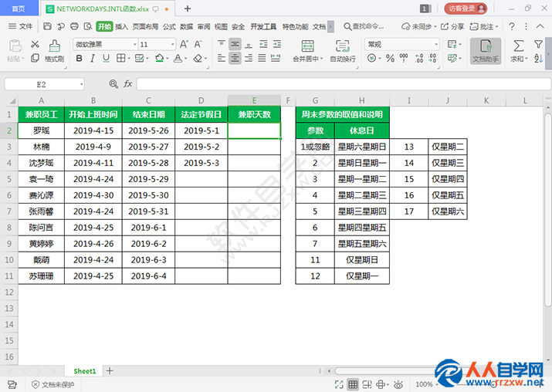Select the Format Painter (格式刷) tool
This screenshot has height=392, width=552.
coord(54,51)
